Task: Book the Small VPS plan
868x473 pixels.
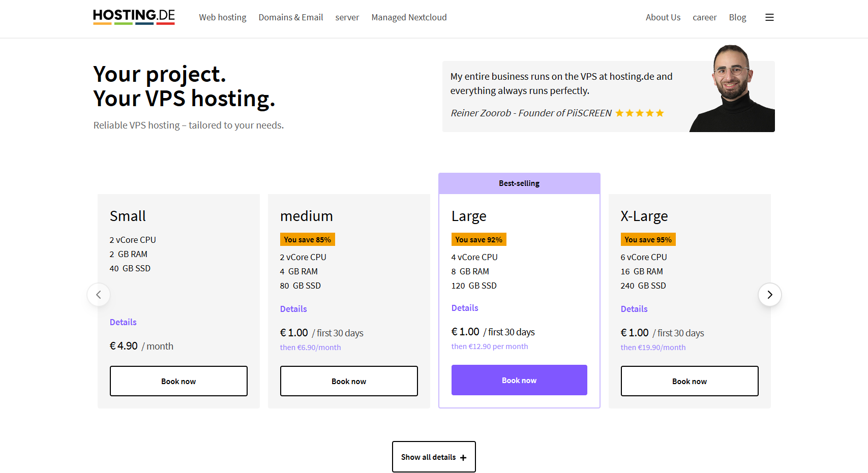Action: pyautogui.click(x=178, y=381)
